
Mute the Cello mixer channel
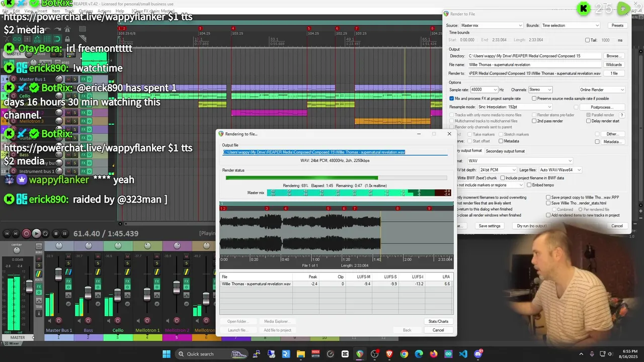point(127,256)
